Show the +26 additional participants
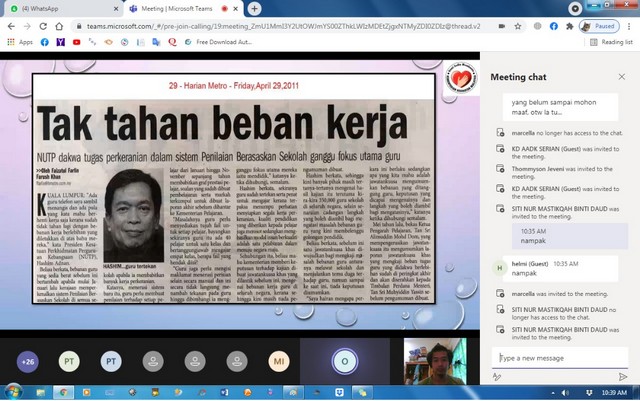This screenshot has width=640, height=401. coord(29,360)
